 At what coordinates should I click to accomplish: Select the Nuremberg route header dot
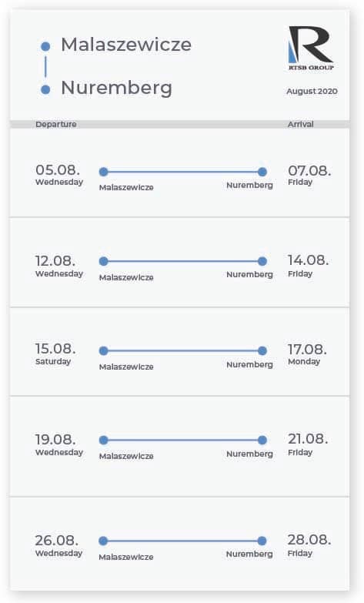coord(45,89)
